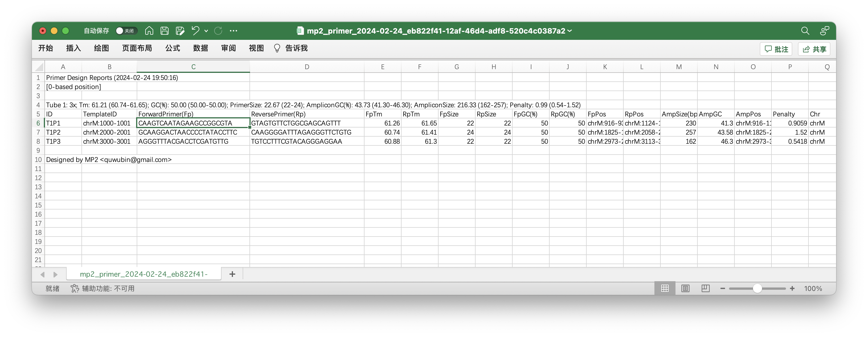Select column D header

tap(307, 67)
